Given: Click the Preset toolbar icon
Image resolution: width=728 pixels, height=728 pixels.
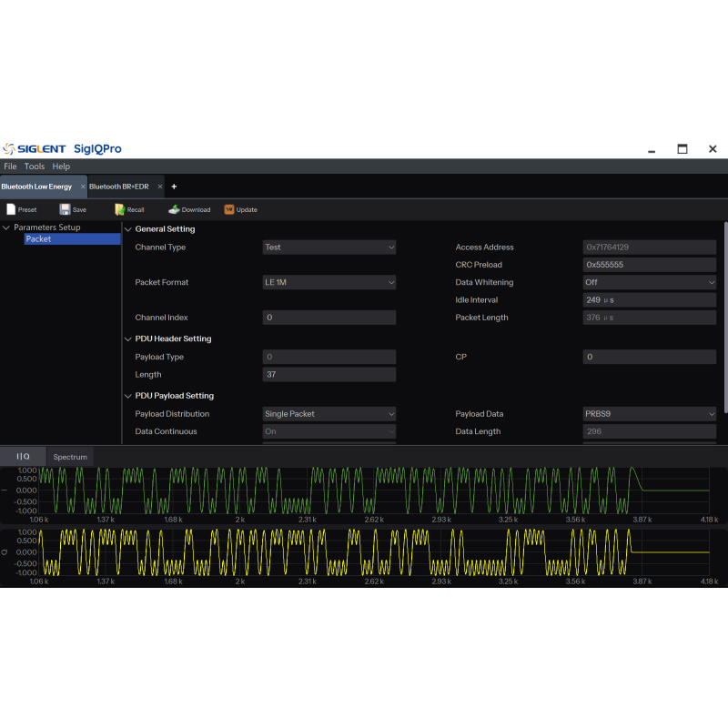Looking at the screenshot, I should point(11,209).
